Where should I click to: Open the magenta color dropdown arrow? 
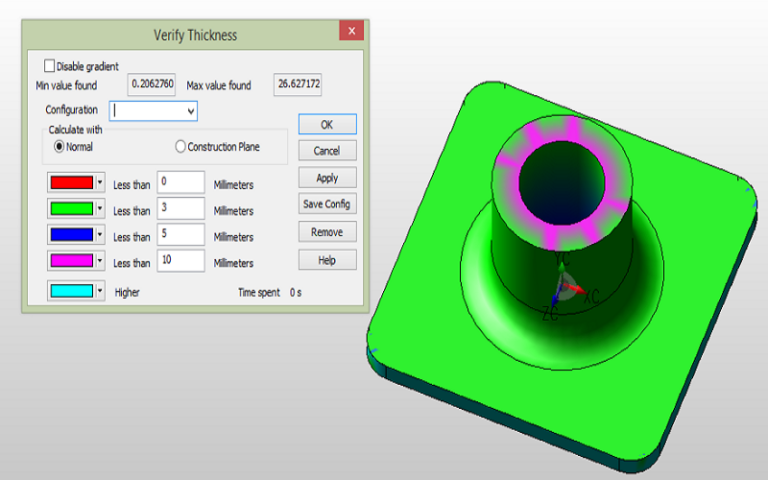point(100,260)
